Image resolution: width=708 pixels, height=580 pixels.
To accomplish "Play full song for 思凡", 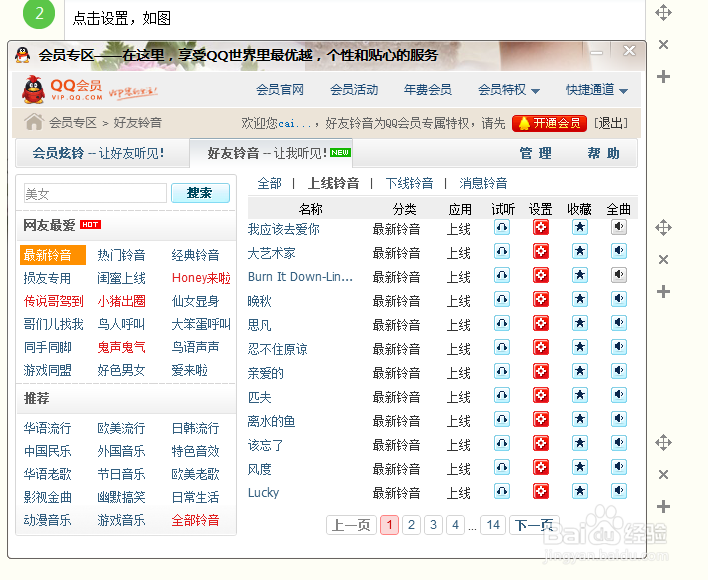I will [619, 323].
